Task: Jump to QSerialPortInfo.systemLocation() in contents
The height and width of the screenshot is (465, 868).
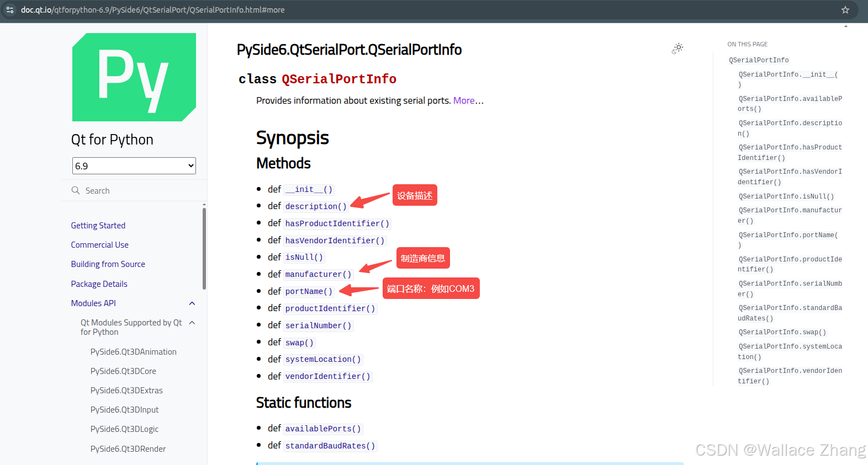Action: coord(790,351)
